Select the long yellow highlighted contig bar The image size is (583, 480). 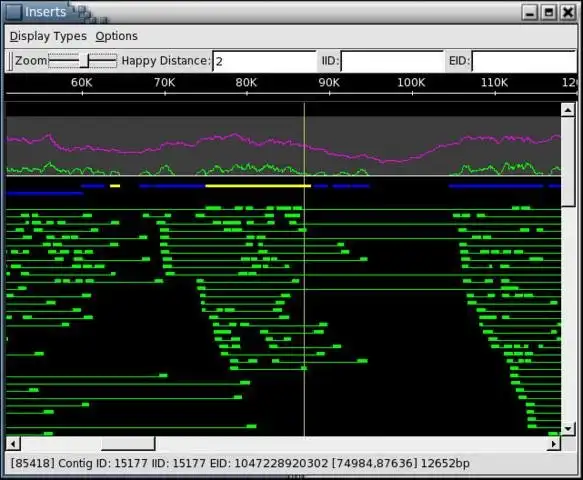pyautogui.click(x=258, y=186)
